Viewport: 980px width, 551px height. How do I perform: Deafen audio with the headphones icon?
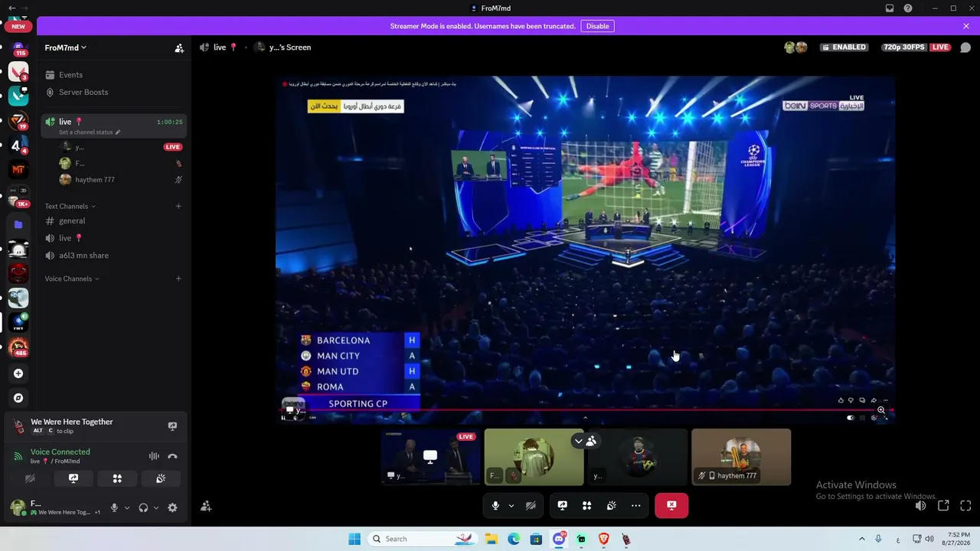(143, 507)
